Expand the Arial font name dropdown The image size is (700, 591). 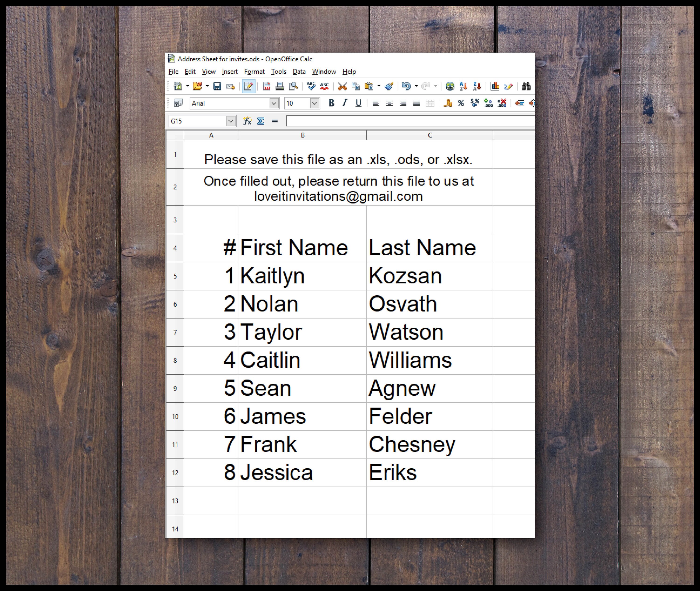coord(274,103)
